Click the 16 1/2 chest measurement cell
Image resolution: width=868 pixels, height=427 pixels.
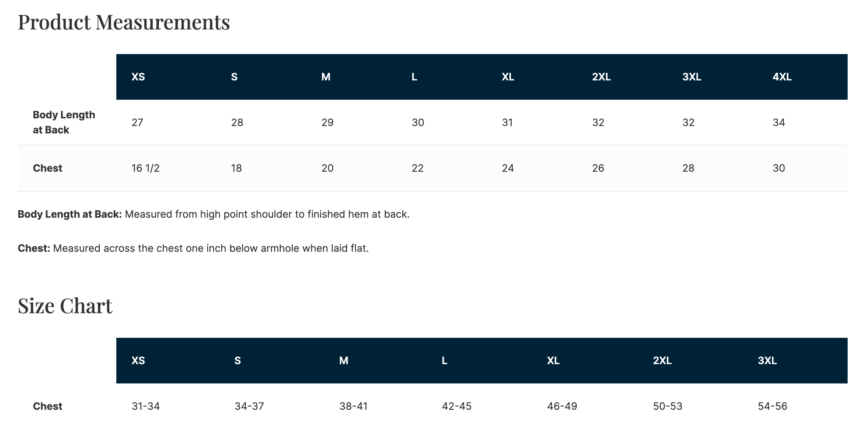(145, 168)
